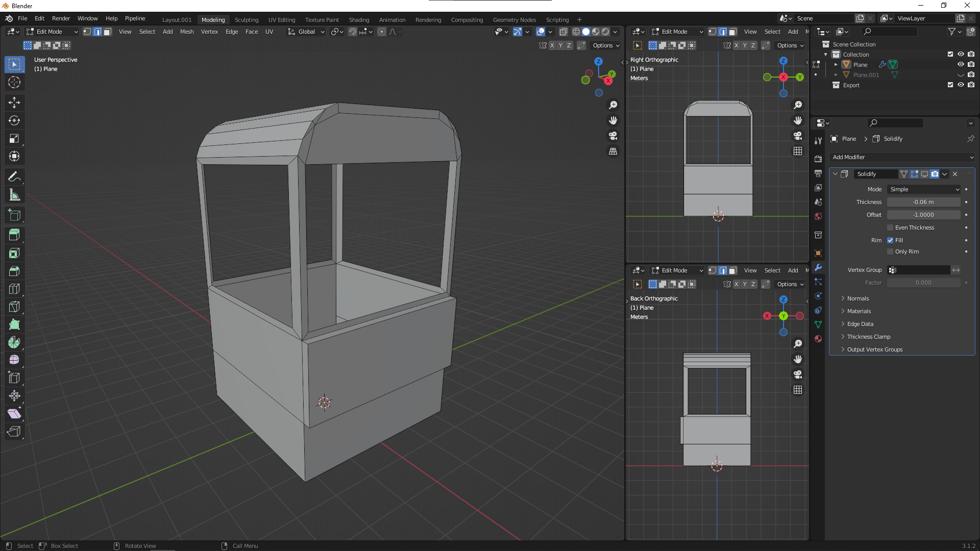980x551 pixels.
Task: Select the Move tool in the toolbar
Action: click(x=14, y=103)
